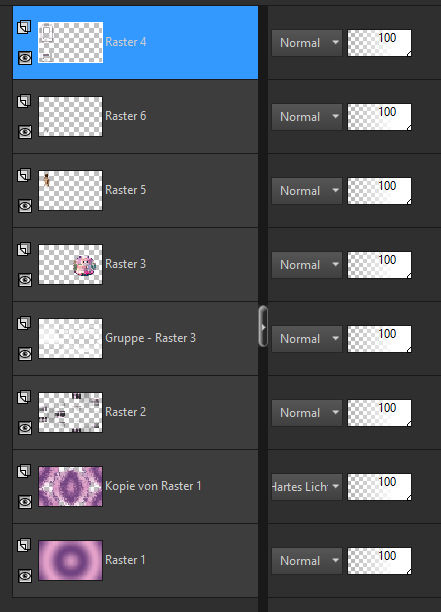Click the layer type icon for Raster 5
The width and height of the screenshot is (441, 612).
coord(24,175)
